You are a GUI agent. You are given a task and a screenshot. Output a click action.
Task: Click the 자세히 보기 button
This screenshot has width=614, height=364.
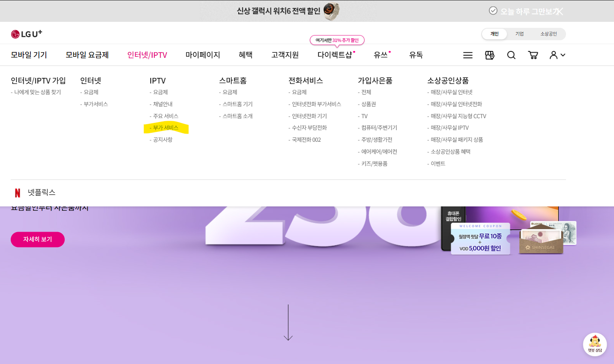tap(38, 239)
